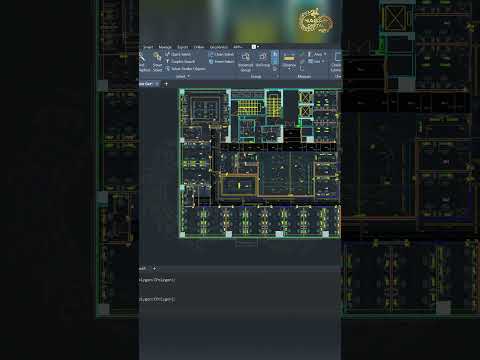Click the first command history line
Screen dimensions: 480x360
[x=157, y=280]
